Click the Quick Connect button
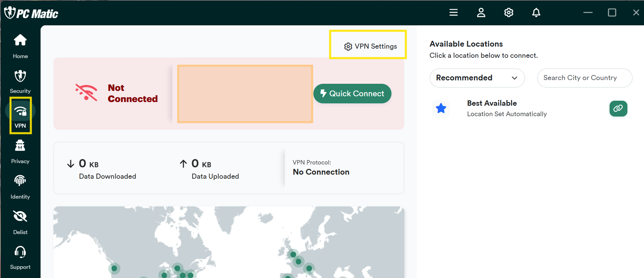Viewport: 644px width, 278px height. (x=352, y=94)
